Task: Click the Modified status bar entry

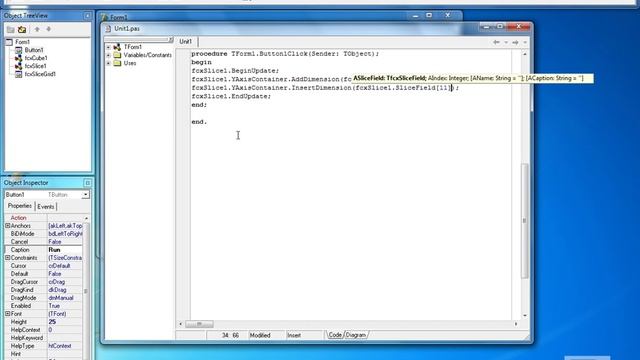Action: pyautogui.click(x=260, y=336)
